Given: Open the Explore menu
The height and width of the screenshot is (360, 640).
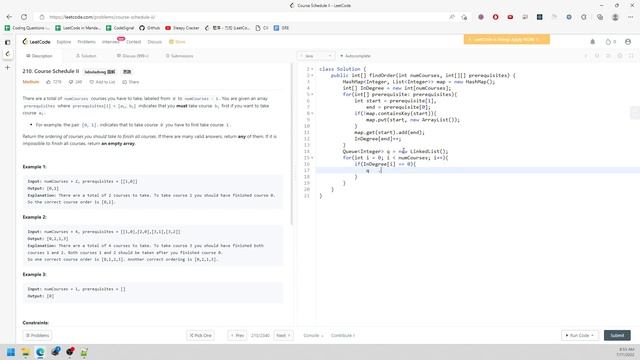Looking at the screenshot, I should pos(64,42).
